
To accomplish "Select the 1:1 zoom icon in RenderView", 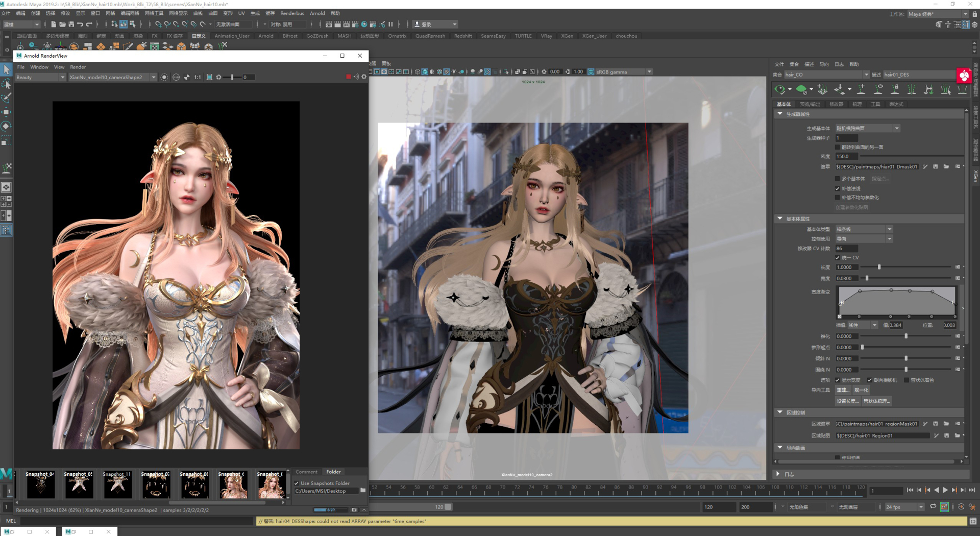I will point(198,78).
